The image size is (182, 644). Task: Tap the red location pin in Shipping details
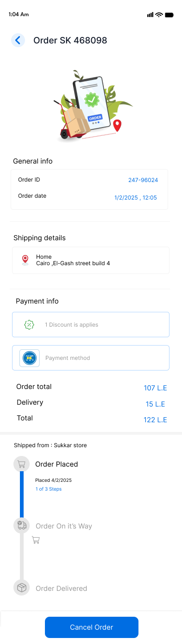25,260
